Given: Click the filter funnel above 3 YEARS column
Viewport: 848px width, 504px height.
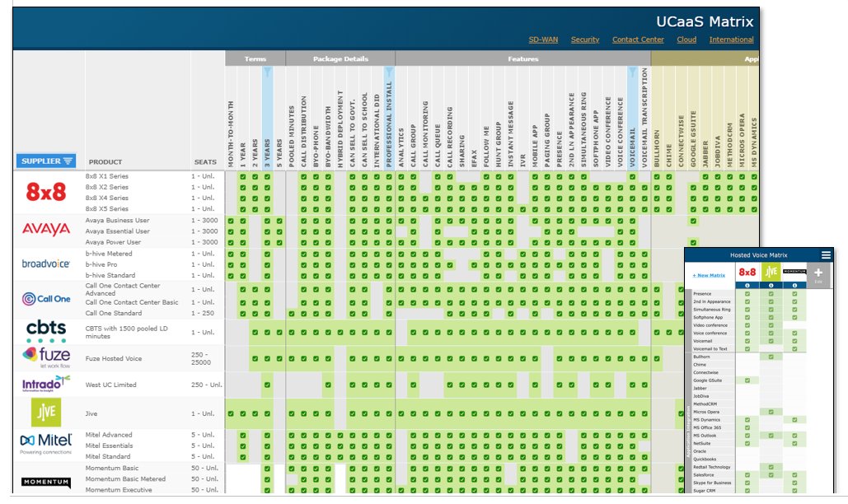Looking at the screenshot, I should tap(267, 72).
